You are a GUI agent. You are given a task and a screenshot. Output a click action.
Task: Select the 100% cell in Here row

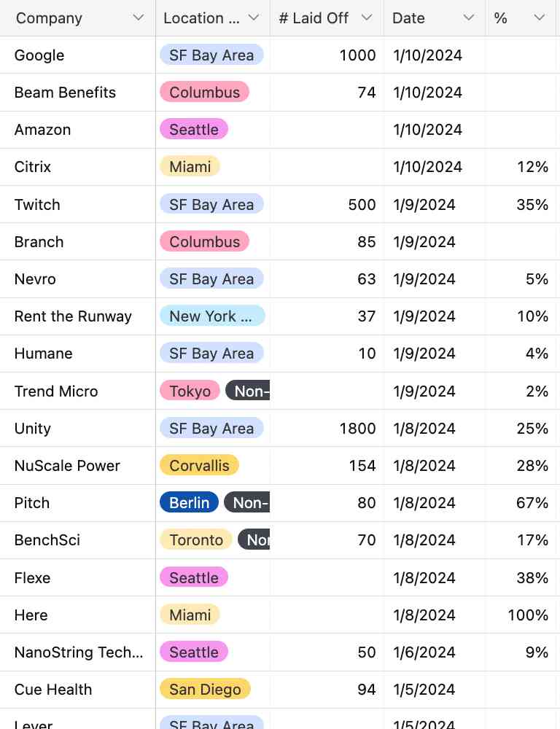[x=521, y=615]
